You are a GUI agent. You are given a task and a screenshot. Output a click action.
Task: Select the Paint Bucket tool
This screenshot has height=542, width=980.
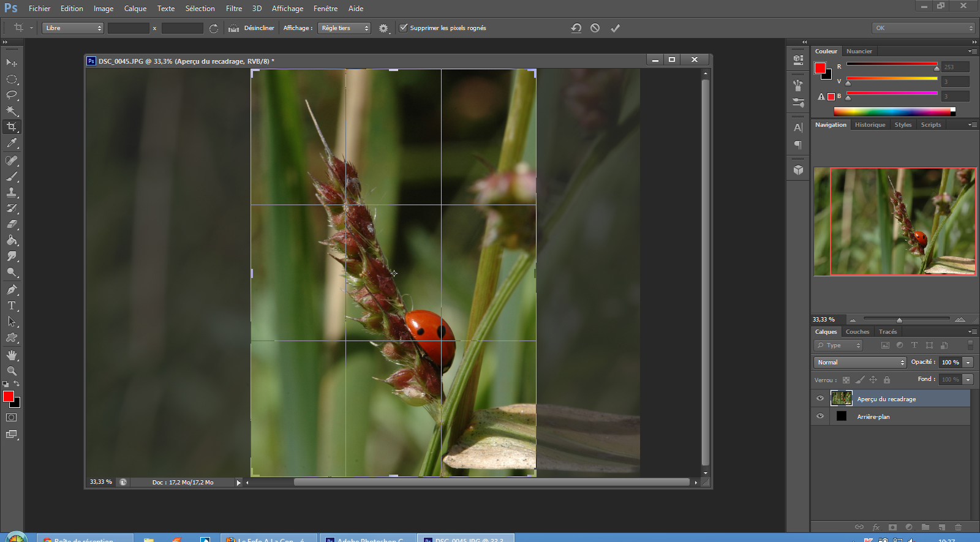[x=12, y=240]
